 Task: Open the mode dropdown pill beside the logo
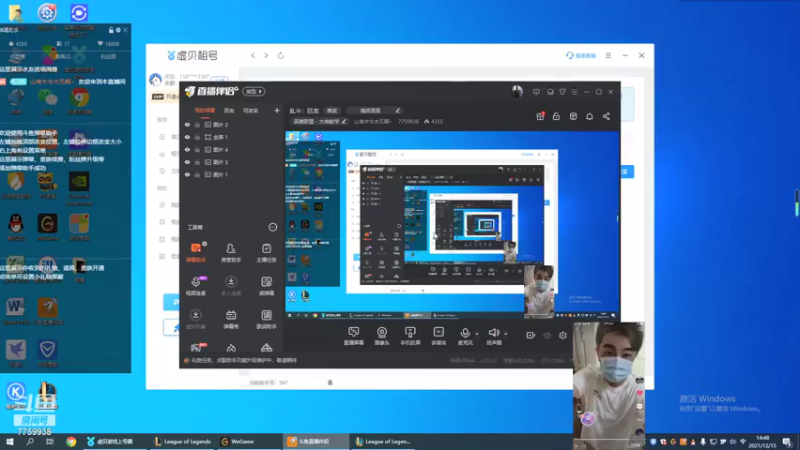click(254, 91)
